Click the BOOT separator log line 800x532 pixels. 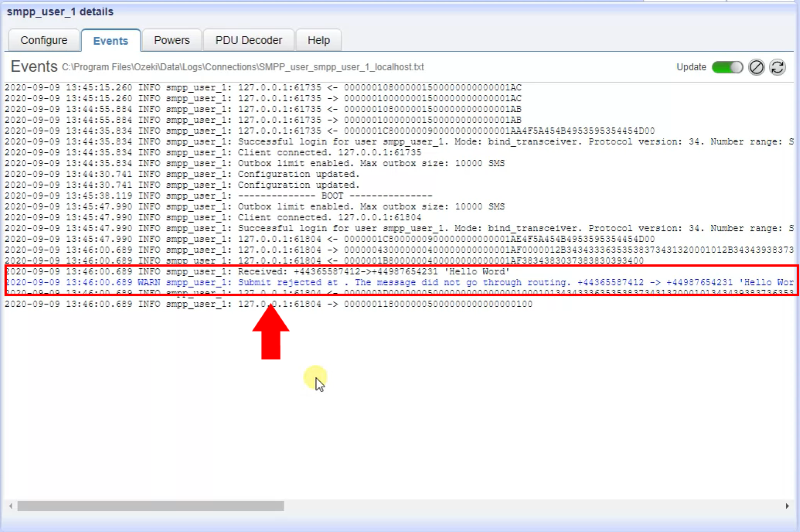coord(218,196)
